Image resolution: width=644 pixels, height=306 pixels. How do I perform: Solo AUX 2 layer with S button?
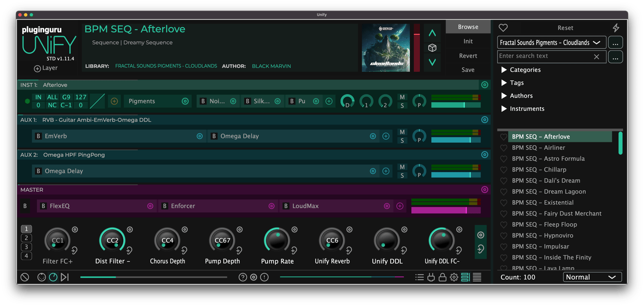402,175
